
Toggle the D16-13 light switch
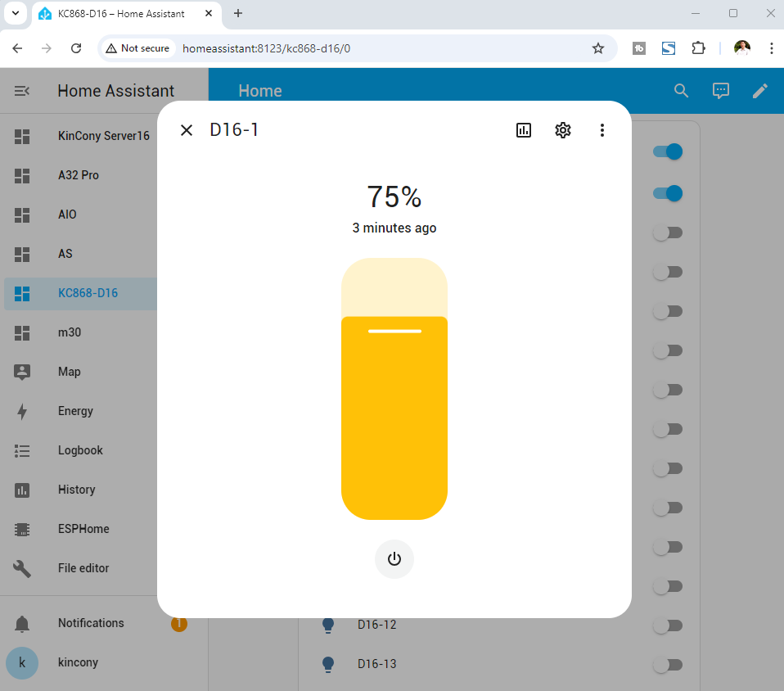tap(668, 665)
